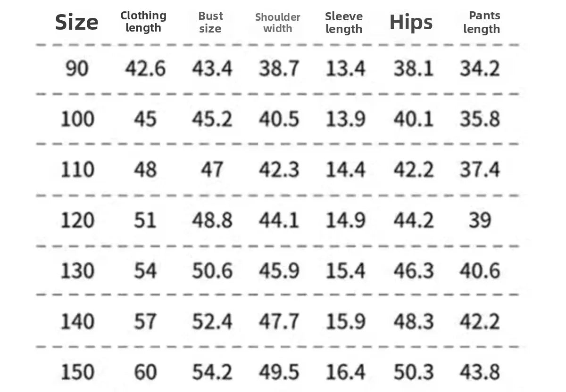
Task: Click shoulder width value 44.1
Action: [x=279, y=220]
